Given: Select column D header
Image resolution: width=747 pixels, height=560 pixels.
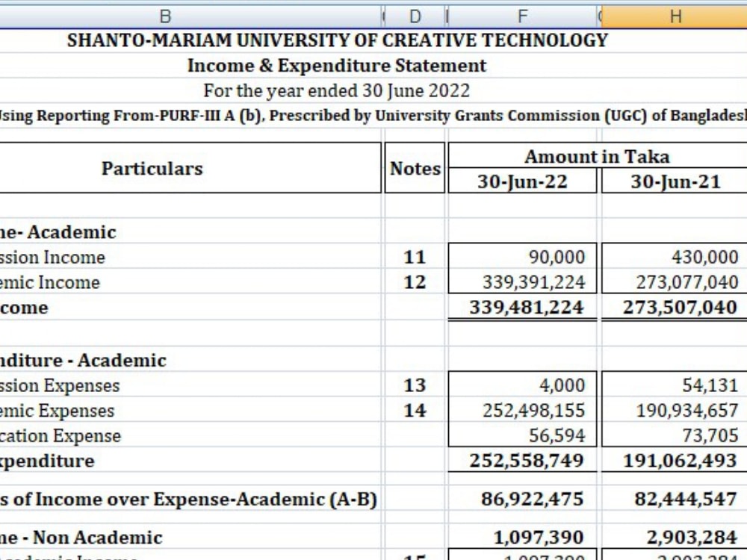Looking at the screenshot, I should point(415,16).
